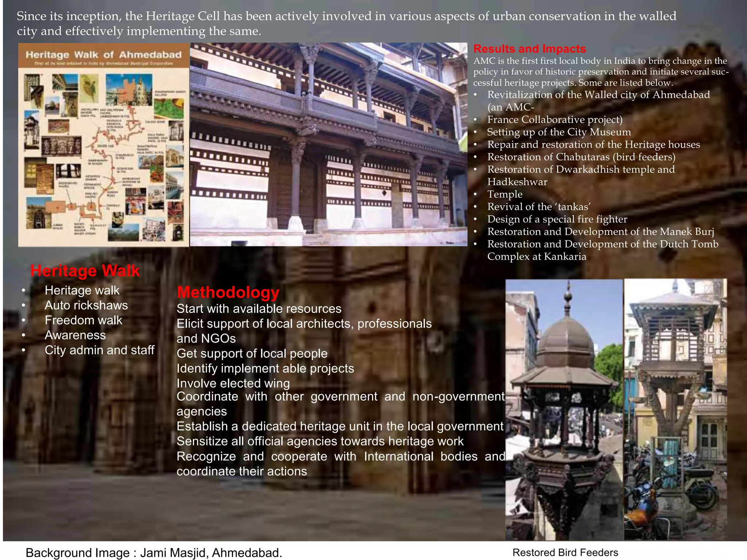Click the City admin and staff bullet

(99, 350)
